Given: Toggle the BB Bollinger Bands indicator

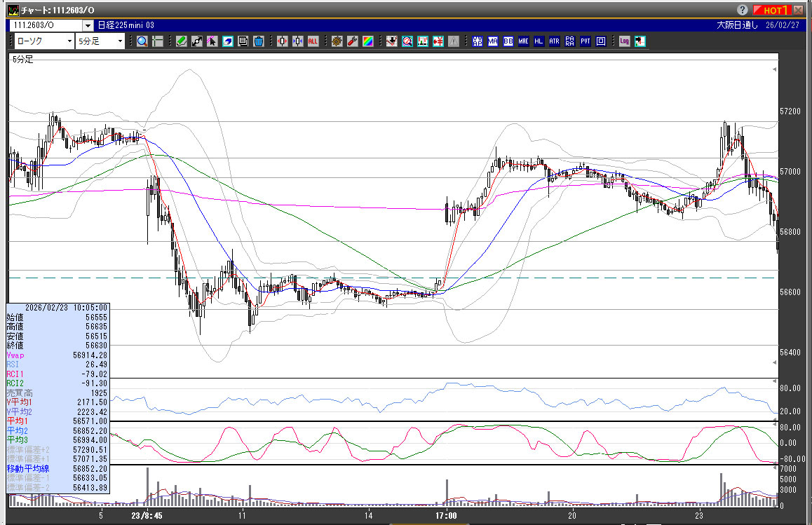Looking at the screenshot, I should click(x=508, y=41).
